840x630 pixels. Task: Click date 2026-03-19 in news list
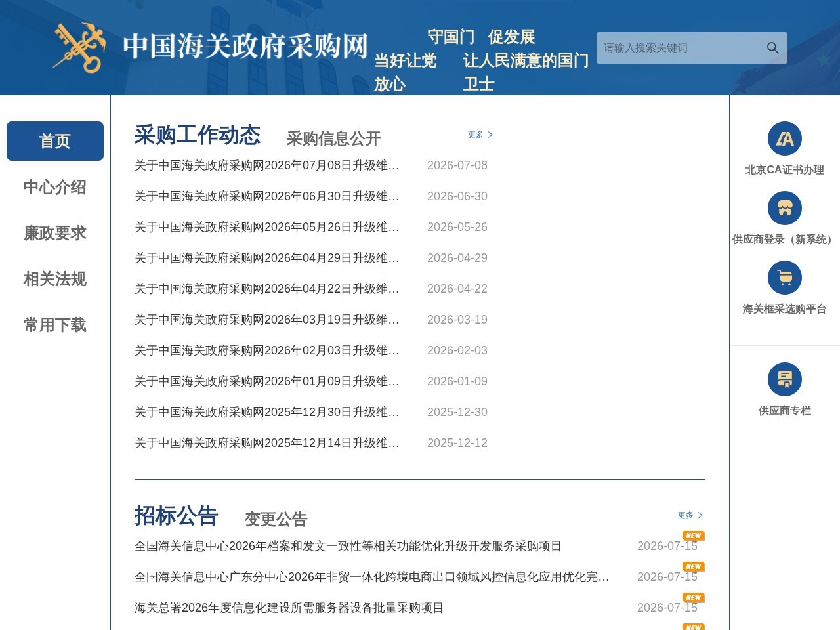(x=457, y=320)
